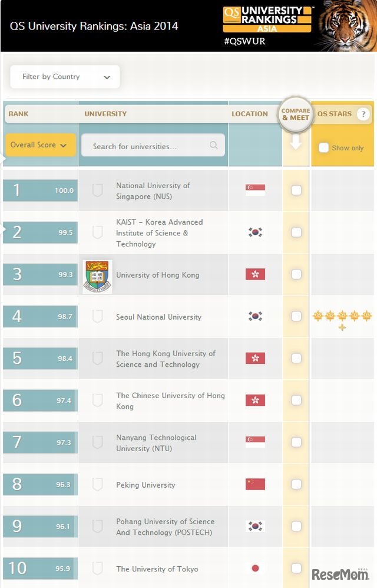Open the Filter by Country dropdown
Viewport: 377px width, 588px height.
coord(64,76)
